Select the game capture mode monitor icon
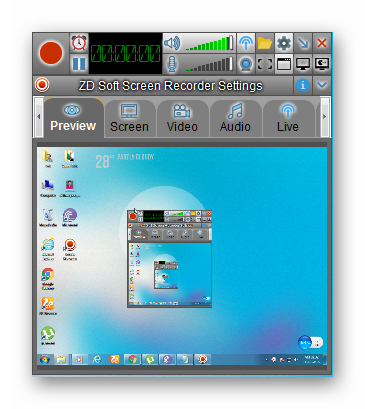 (322, 64)
